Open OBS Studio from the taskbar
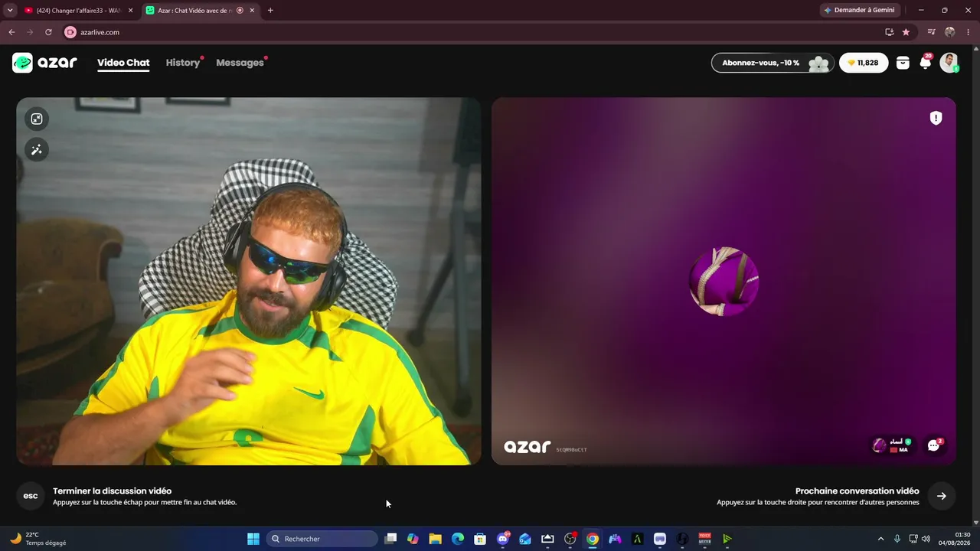Screen dimensions: 980x551 coord(570,539)
